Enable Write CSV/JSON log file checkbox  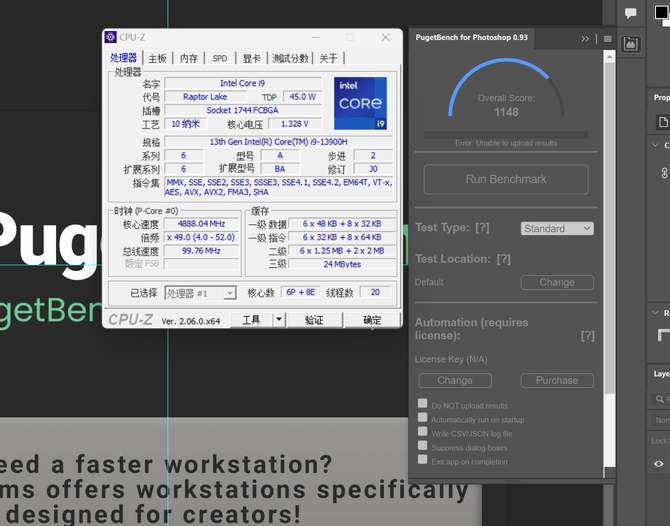(x=423, y=431)
